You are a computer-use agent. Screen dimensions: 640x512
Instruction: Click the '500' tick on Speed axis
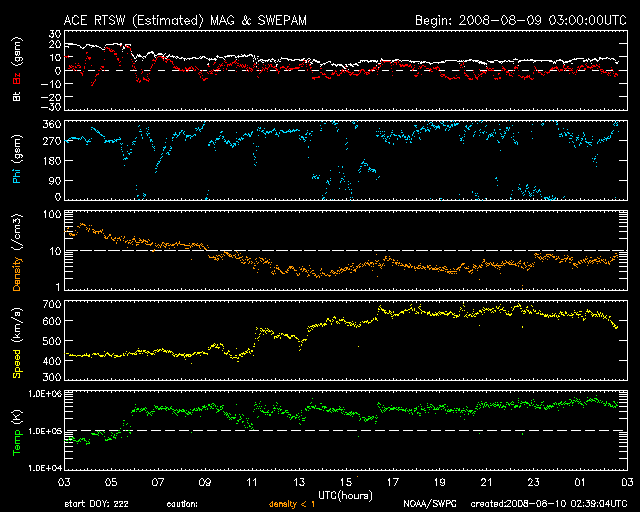[x=52, y=341]
